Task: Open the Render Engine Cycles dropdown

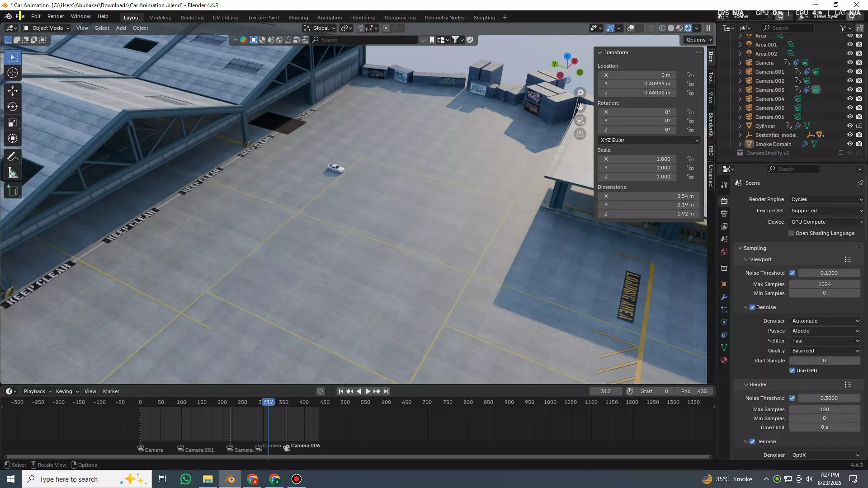Action: (826, 199)
